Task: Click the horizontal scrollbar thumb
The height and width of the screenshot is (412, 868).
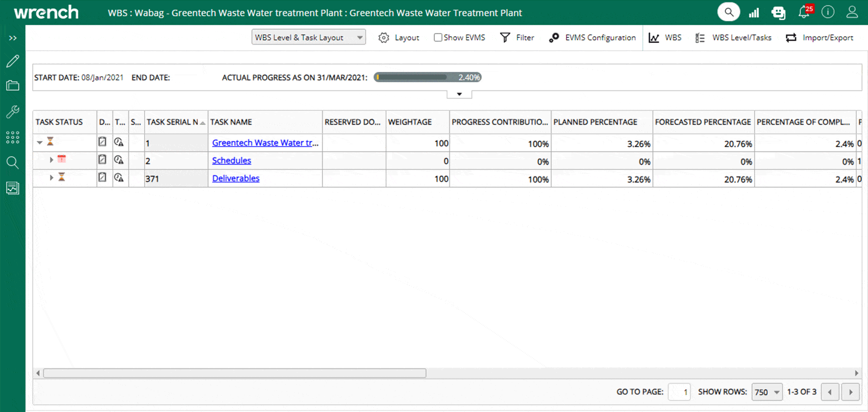Action: [x=235, y=373]
